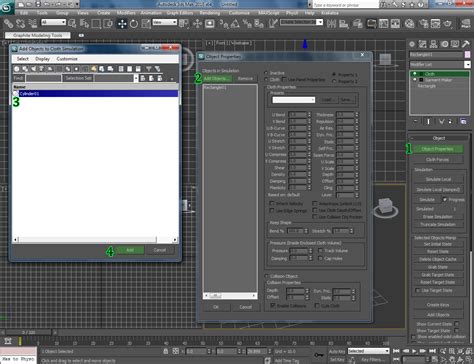Click the Find field in Add Objects dialog

[x=43, y=78]
